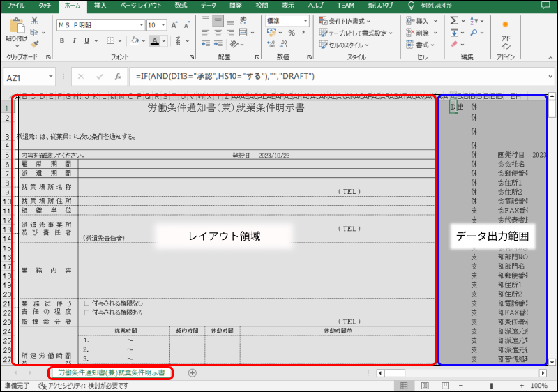558x392 pixels.
Task: Click the AutoSum sigma icon
Action: coord(455,21)
